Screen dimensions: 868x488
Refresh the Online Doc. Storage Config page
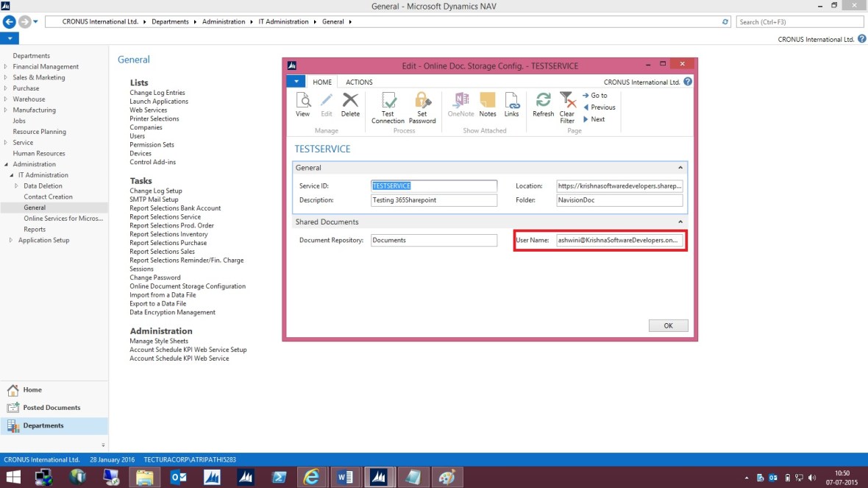(542, 103)
